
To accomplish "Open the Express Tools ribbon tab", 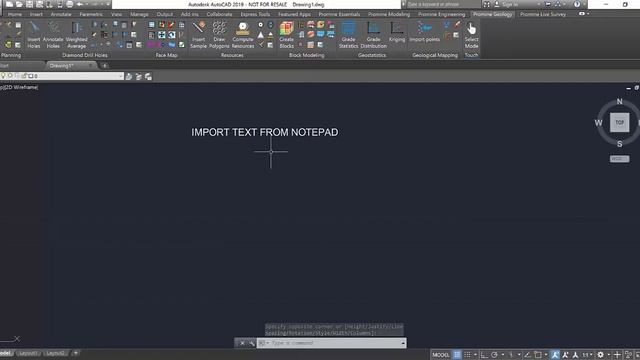I will point(255,14).
